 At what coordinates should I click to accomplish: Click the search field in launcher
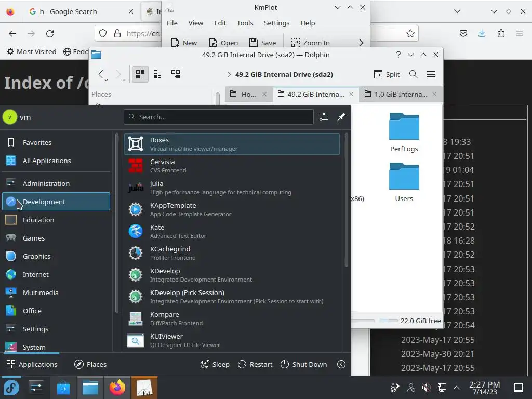pos(219,117)
